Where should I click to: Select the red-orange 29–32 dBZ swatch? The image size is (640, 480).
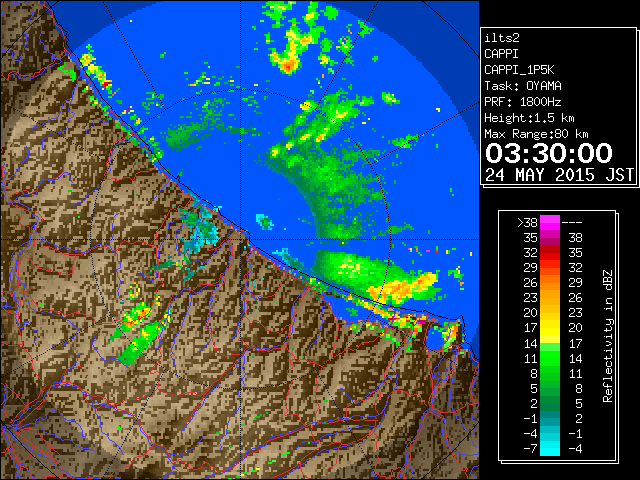[x=550, y=268]
